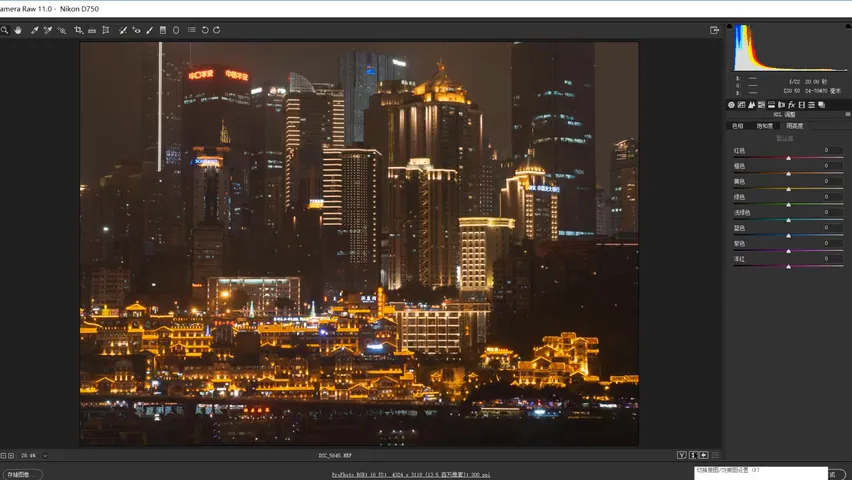The width and height of the screenshot is (852, 480).
Task: Click the night cityscape image preview
Action: (x=359, y=244)
